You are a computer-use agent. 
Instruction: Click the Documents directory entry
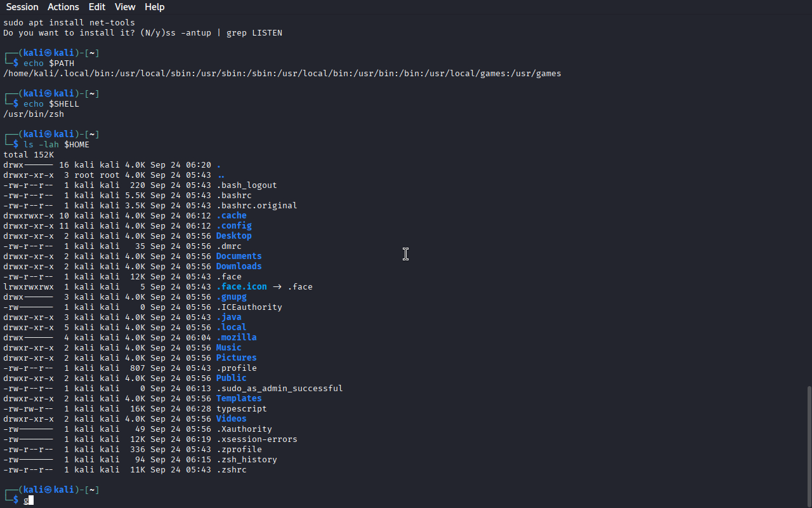click(x=239, y=257)
